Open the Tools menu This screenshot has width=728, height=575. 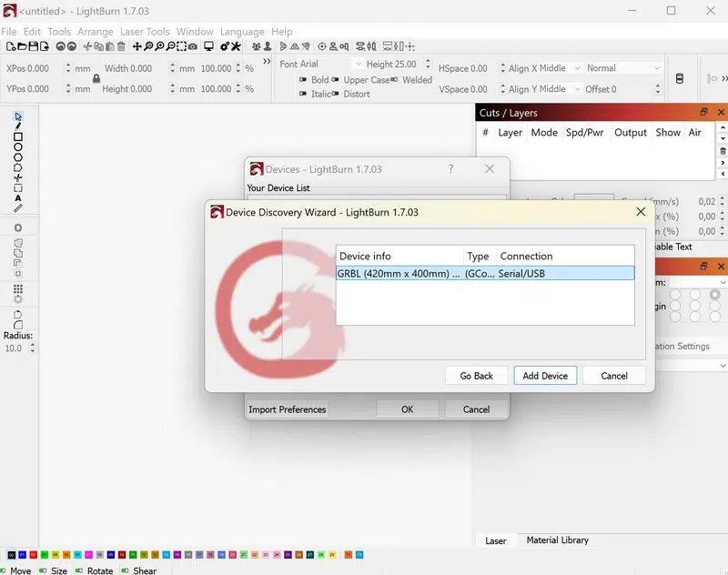pyautogui.click(x=59, y=32)
